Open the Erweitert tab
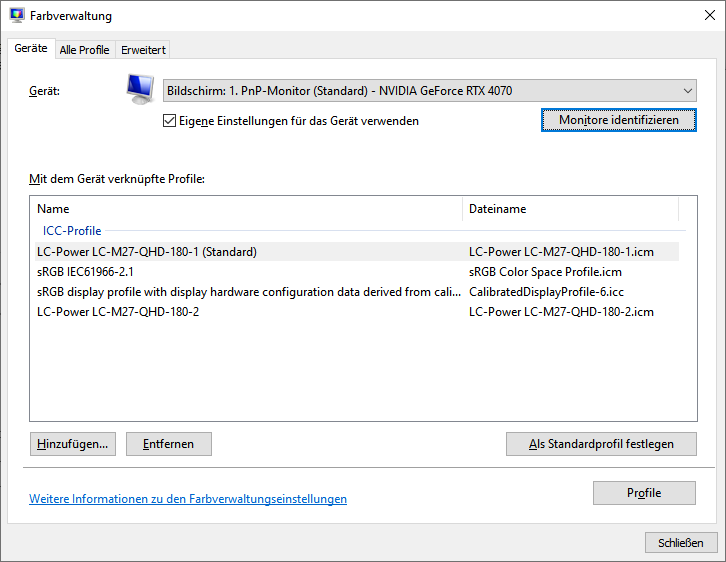This screenshot has width=726, height=562. click(143, 50)
